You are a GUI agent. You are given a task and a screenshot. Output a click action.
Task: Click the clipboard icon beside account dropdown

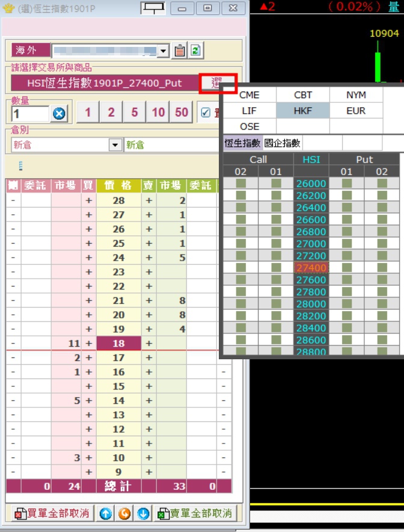point(179,51)
